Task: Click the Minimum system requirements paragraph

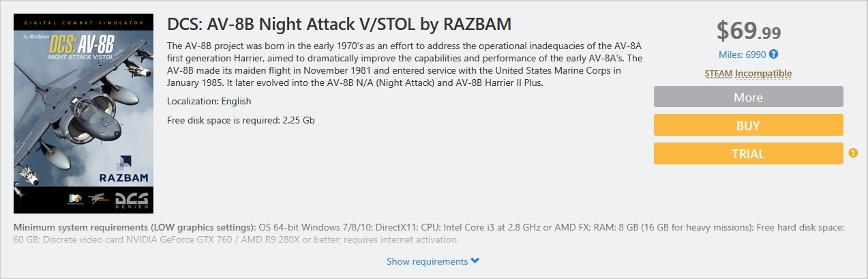Action: (429, 233)
